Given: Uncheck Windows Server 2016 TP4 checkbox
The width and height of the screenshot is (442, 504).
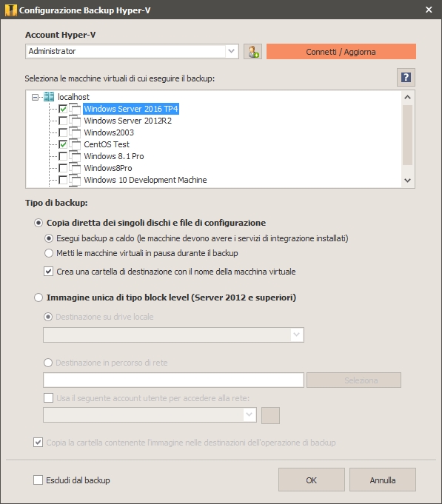Looking at the screenshot, I should 63,109.
